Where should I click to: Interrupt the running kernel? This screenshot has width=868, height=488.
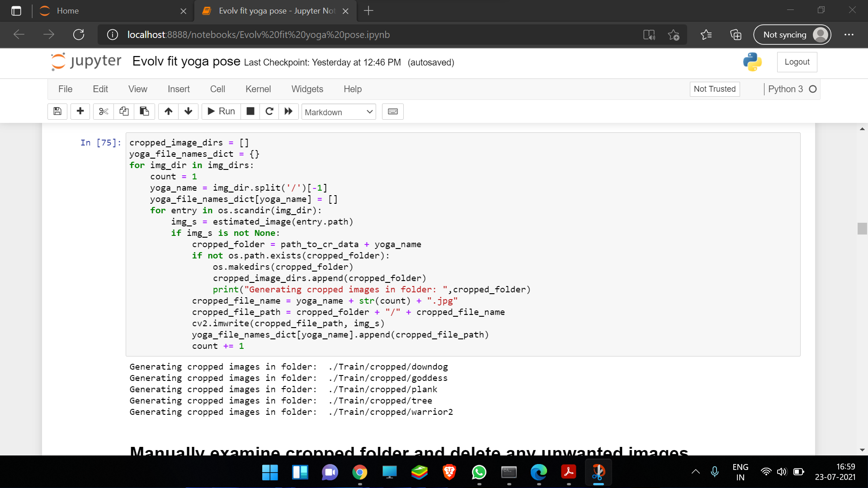(x=250, y=111)
